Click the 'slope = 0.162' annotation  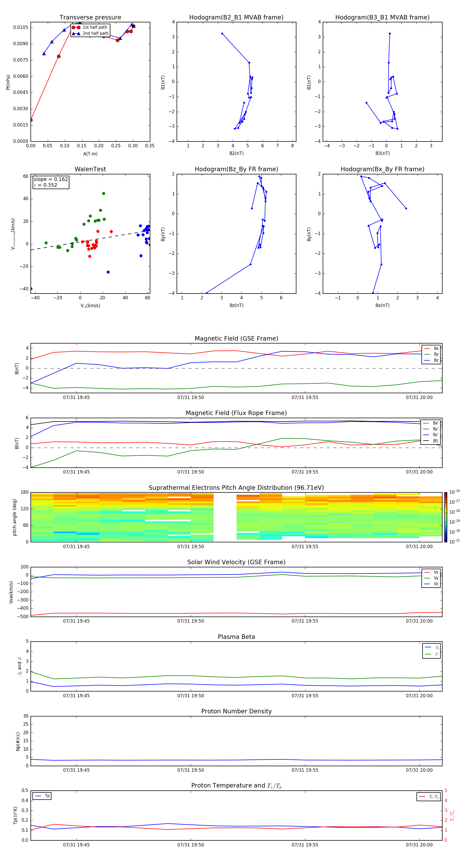50,179
